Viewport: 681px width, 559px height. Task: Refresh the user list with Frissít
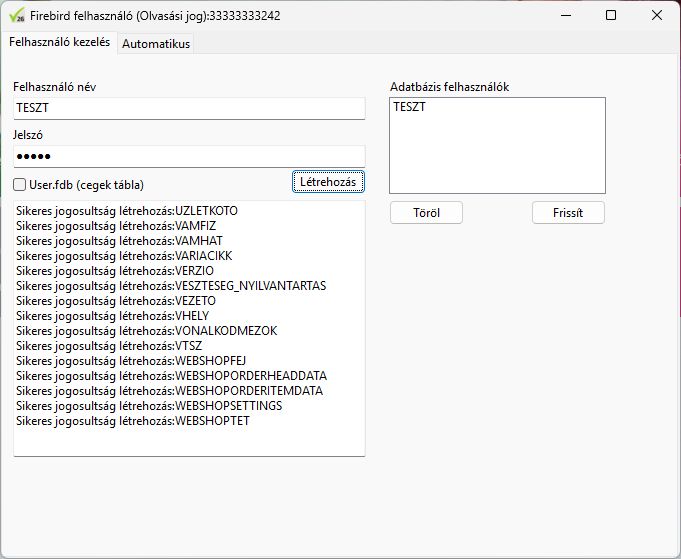point(568,213)
